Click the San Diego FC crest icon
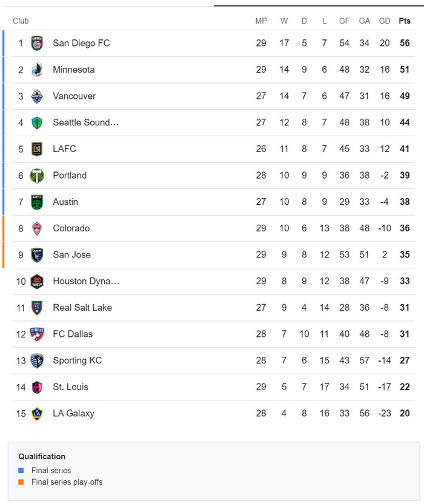This screenshot has height=504, width=424. [37, 43]
